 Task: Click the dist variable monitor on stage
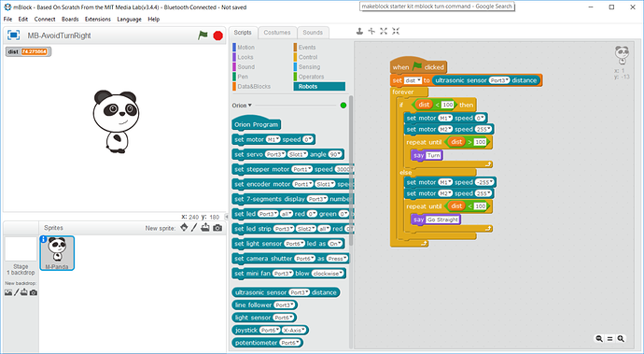click(x=28, y=51)
